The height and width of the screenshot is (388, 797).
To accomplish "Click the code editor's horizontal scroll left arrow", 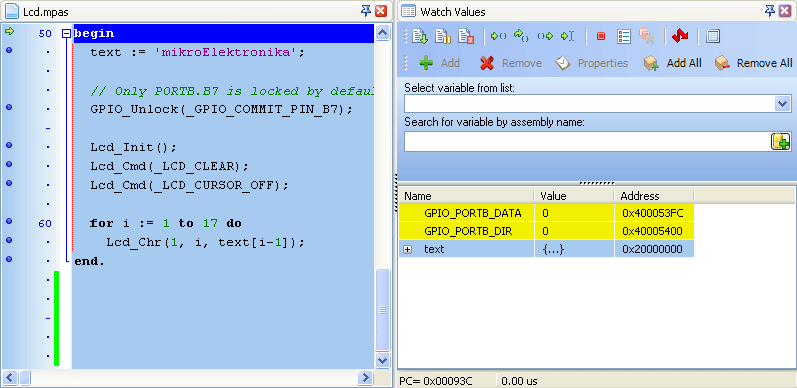I will [11, 377].
